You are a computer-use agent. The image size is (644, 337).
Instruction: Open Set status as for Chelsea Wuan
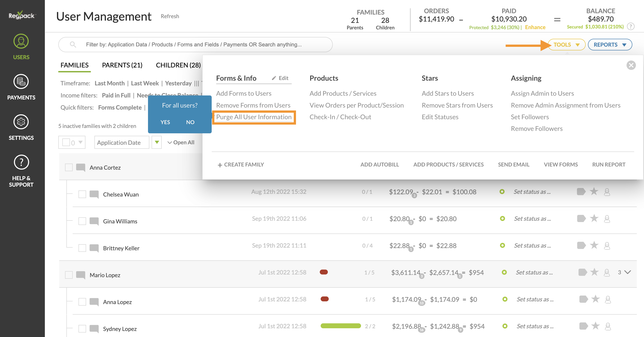coord(532,192)
